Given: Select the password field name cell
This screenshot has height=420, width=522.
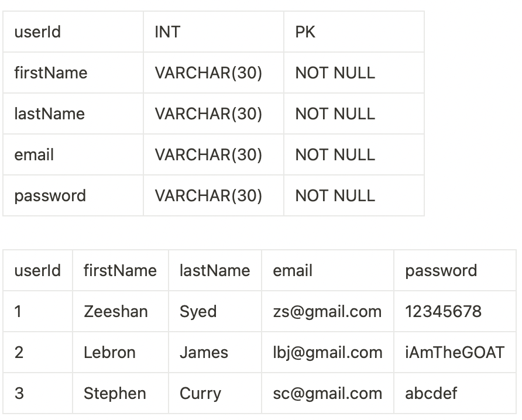Looking at the screenshot, I should (50, 195).
